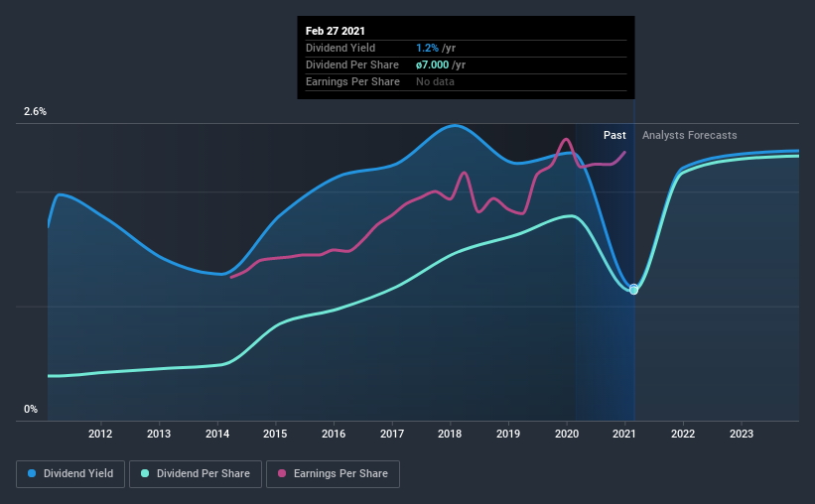The image size is (815, 504).
Task: Click the blue Dividend Yield legend dot
Action: (x=32, y=473)
